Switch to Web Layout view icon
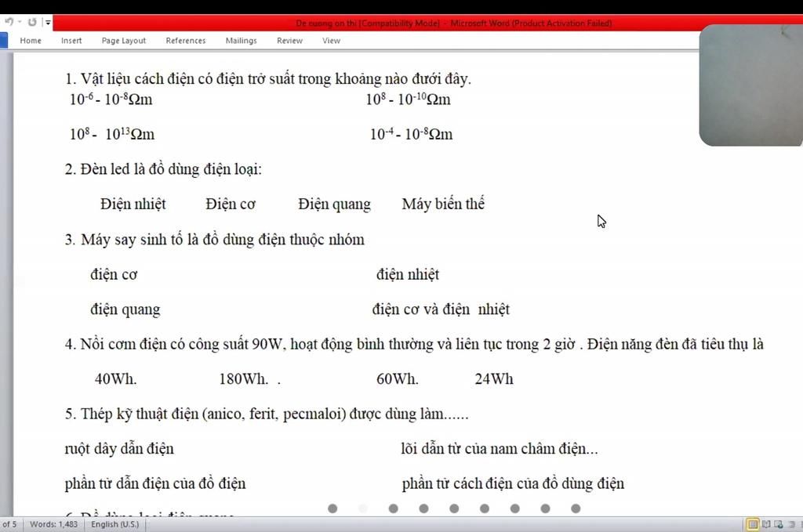The image size is (803, 532). click(x=779, y=524)
